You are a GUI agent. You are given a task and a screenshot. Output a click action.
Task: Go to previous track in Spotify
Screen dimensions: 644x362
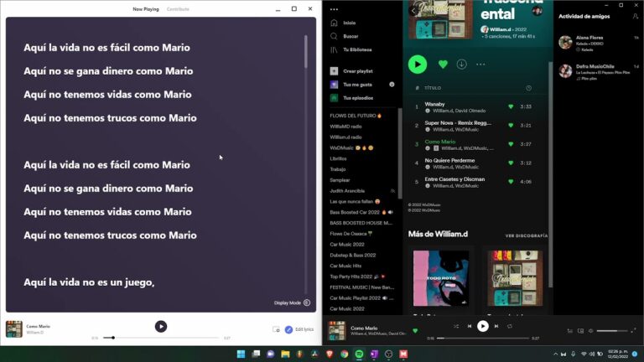(470, 326)
